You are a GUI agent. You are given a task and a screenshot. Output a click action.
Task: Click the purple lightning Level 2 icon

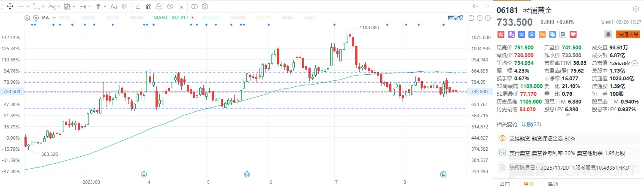pyautogui.click(x=511, y=34)
